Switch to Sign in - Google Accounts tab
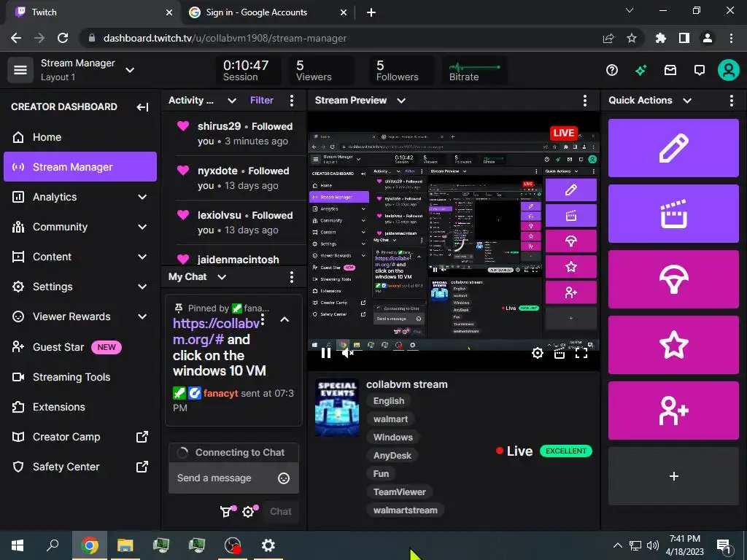747x560 pixels. [x=268, y=12]
